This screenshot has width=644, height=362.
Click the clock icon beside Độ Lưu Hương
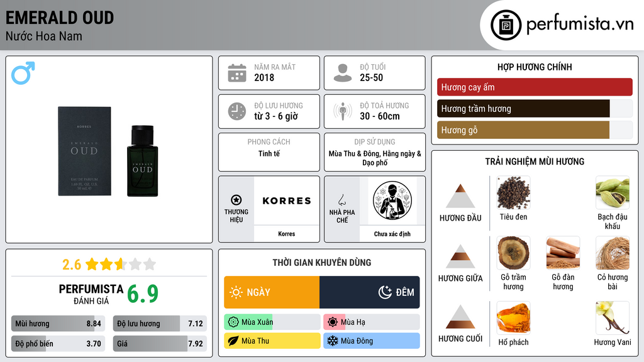pyautogui.click(x=237, y=112)
